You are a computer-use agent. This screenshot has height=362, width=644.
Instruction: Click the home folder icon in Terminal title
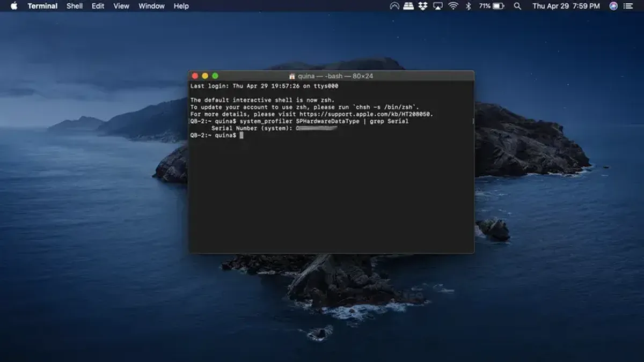(x=292, y=76)
